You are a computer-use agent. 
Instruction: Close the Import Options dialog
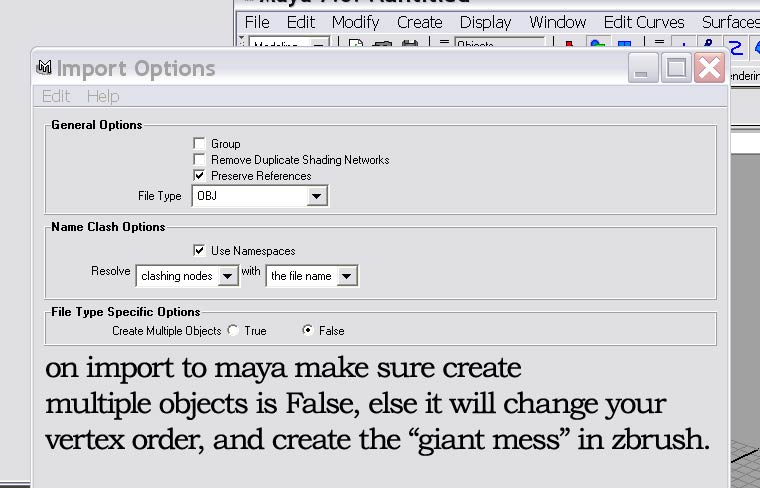(x=709, y=68)
